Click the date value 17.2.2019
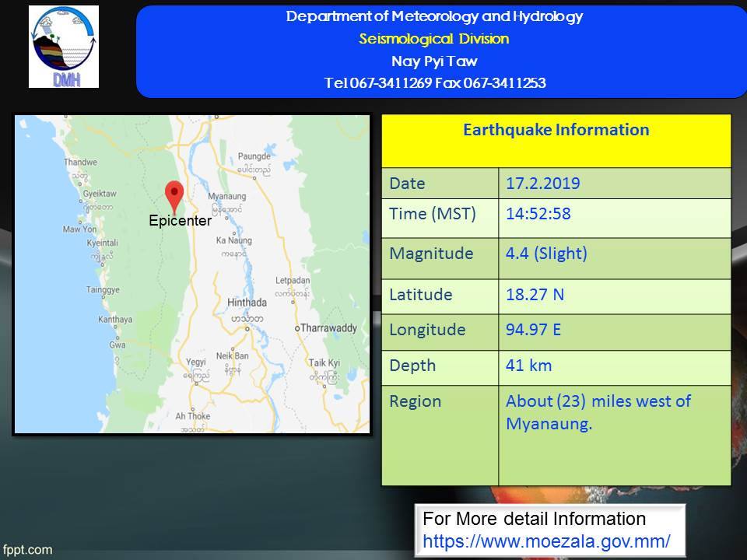The height and width of the screenshot is (560, 747). pos(543,184)
